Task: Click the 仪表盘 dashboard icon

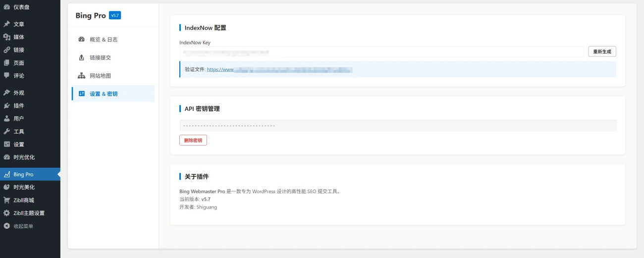Action: point(6,7)
